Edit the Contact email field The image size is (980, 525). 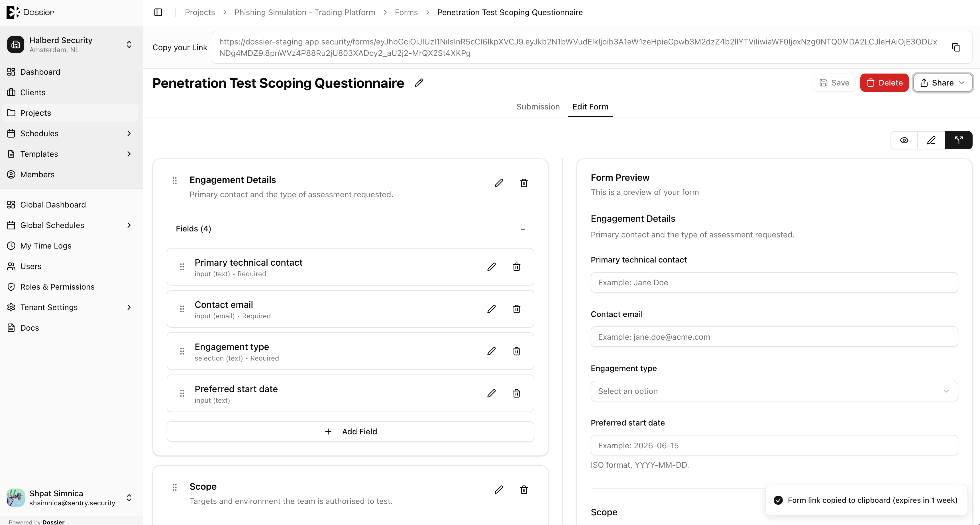(x=492, y=309)
